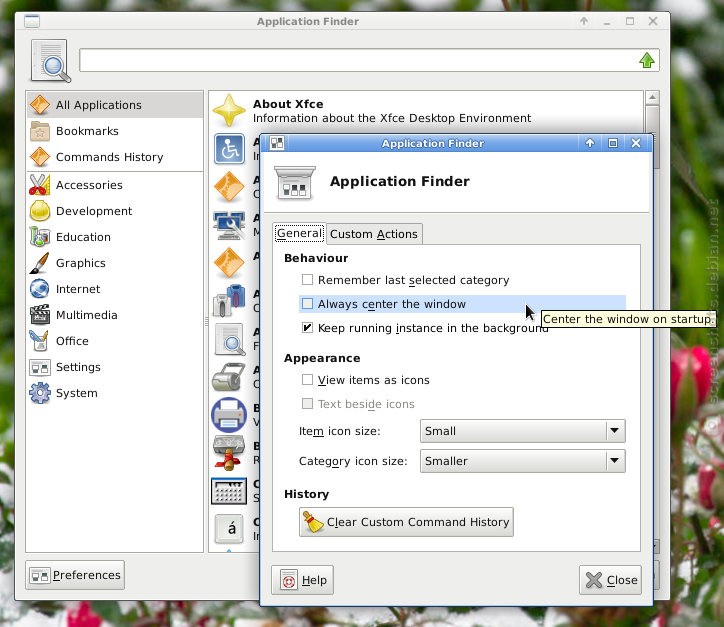Viewport: 724px width, 627px height.
Task: Click the System gear icon
Action: 40,393
